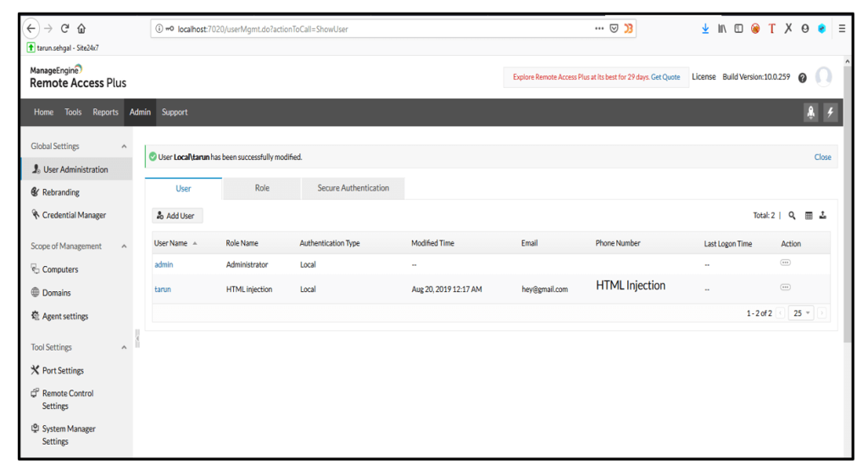Viewport: 868px width, 470px height.
Task: Go to previous page of user table
Action: (780, 313)
